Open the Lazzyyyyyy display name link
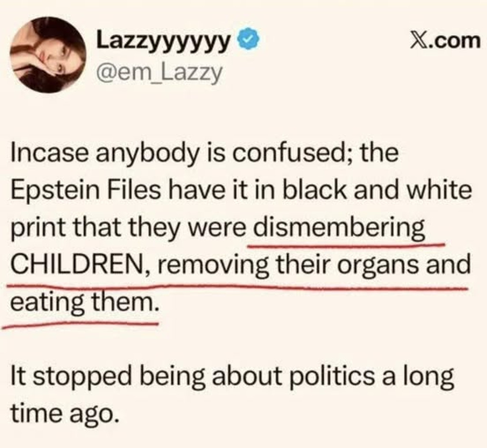This screenshot has width=487, height=448. 164,41
